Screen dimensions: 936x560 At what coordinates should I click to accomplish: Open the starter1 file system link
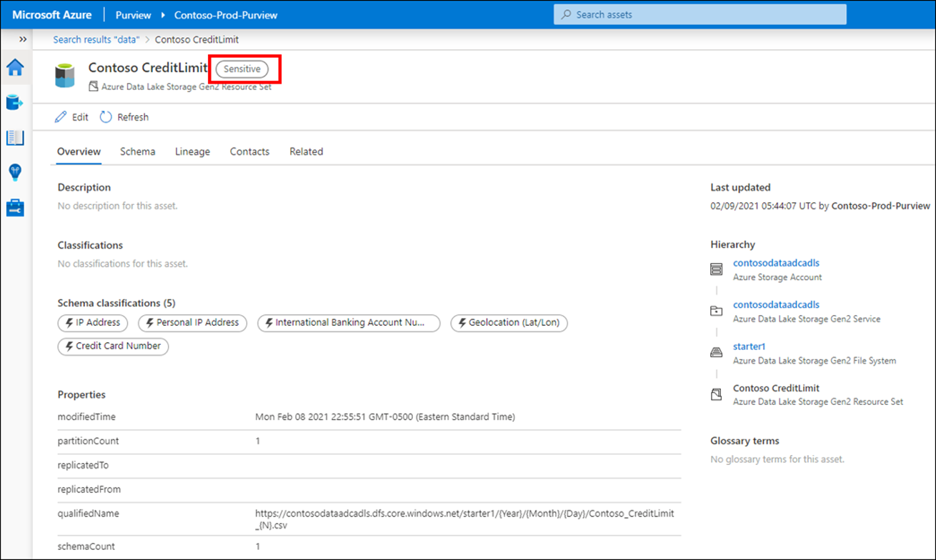(x=749, y=346)
